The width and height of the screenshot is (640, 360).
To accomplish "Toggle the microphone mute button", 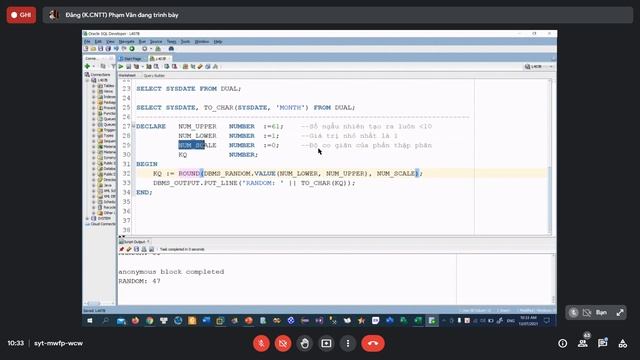I will click(261, 344).
